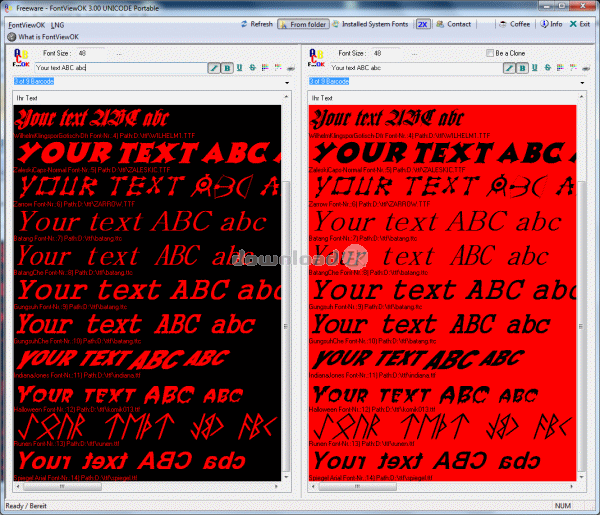Click the From folder icon
The width and height of the screenshot is (600, 515).
284,25
